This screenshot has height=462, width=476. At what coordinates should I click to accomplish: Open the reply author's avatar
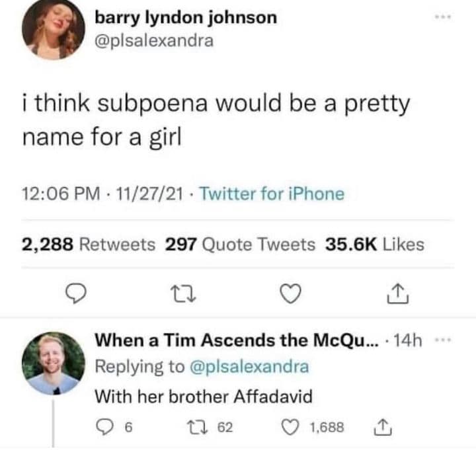pyautogui.click(x=54, y=364)
